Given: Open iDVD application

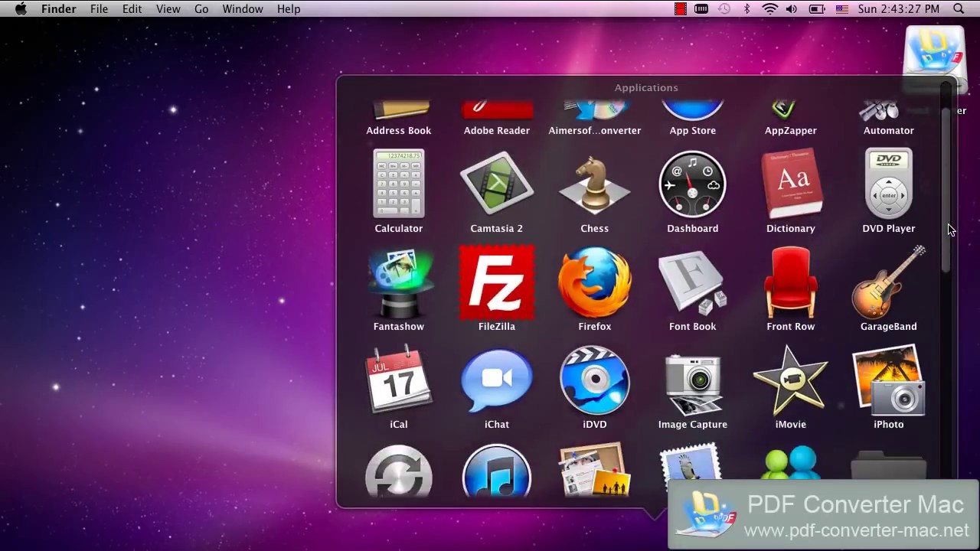Looking at the screenshot, I should [x=595, y=380].
